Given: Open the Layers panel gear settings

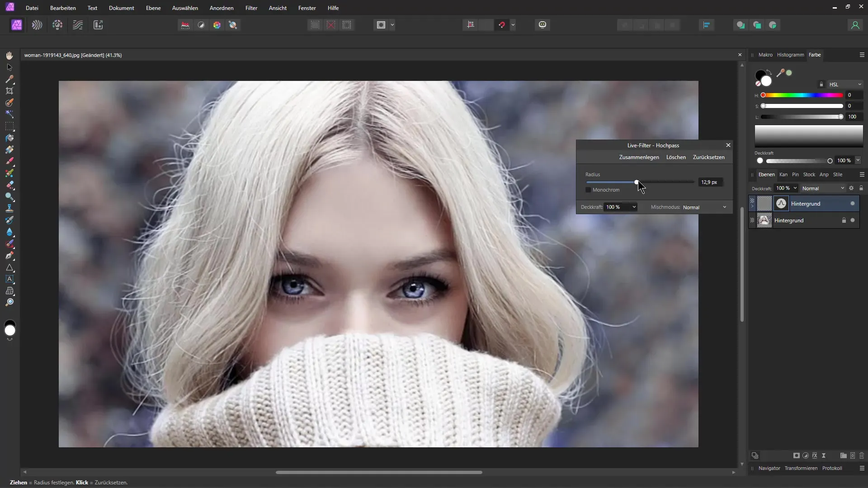Looking at the screenshot, I should [x=851, y=188].
